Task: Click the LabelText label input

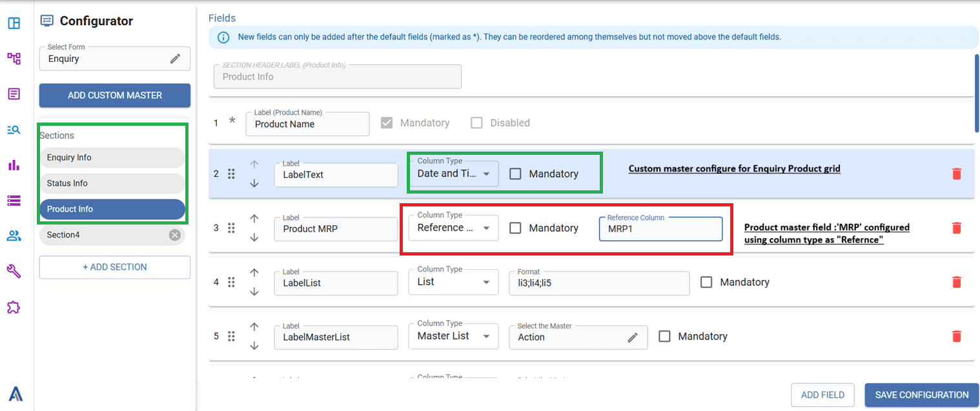Action: [336, 175]
